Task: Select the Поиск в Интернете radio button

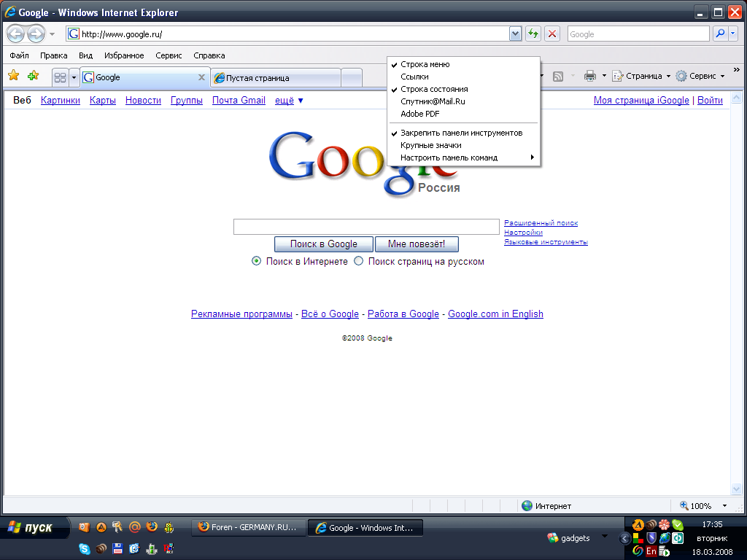Action: 256,261
